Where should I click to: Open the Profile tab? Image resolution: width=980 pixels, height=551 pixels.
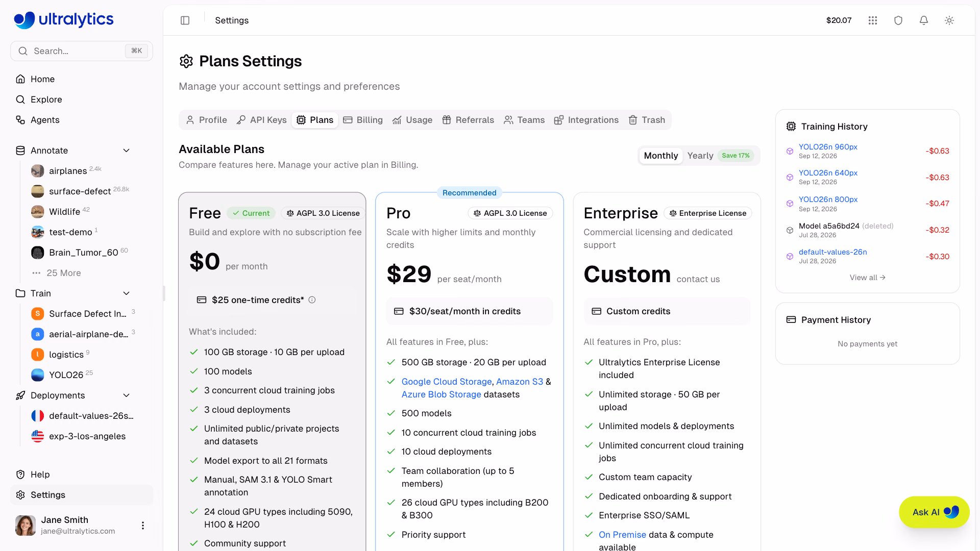[x=207, y=120]
